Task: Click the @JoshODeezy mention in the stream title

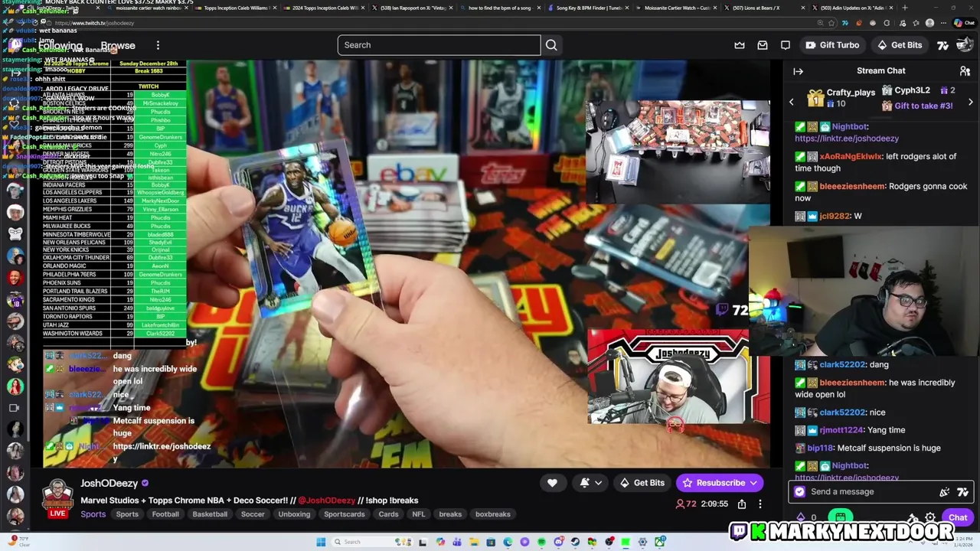Action: pyautogui.click(x=326, y=500)
